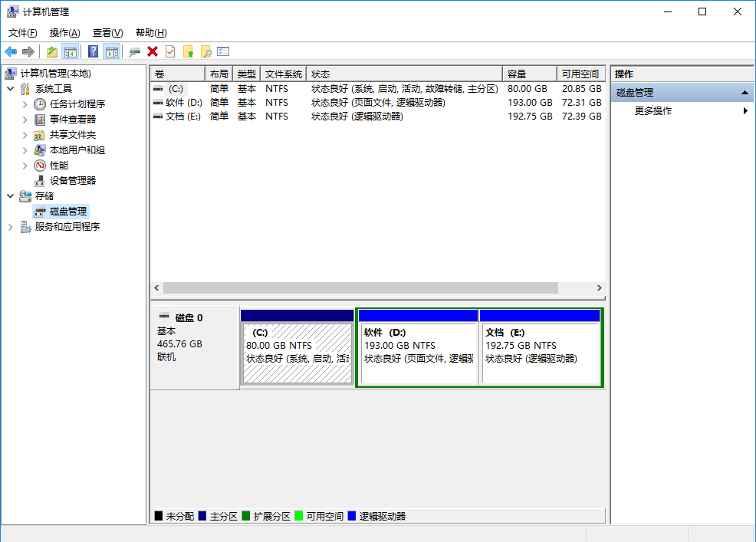Open the 查看(V) menu
This screenshot has height=542, width=756.
pyautogui.click(x=107, y=33)
